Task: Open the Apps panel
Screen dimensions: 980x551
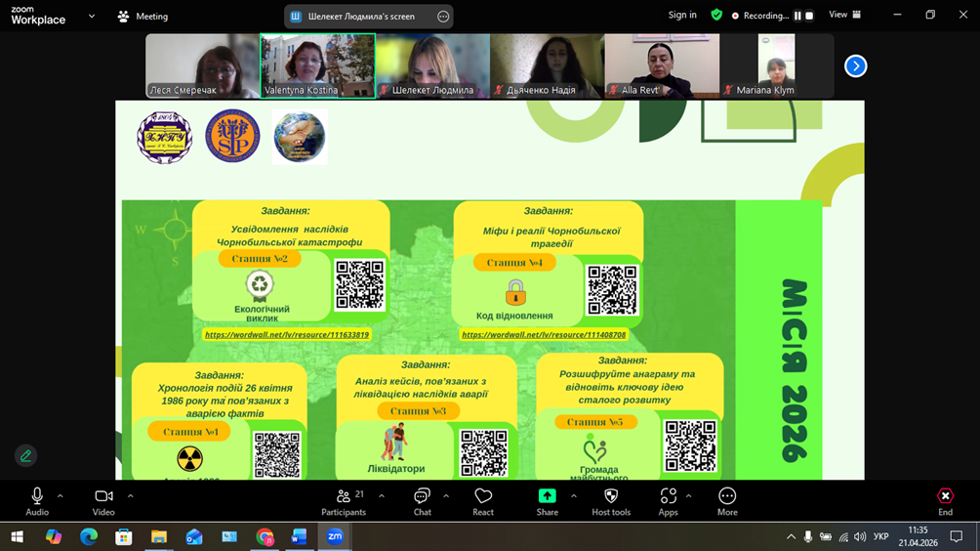Action: pyautogui.click(x=668, y=501)
